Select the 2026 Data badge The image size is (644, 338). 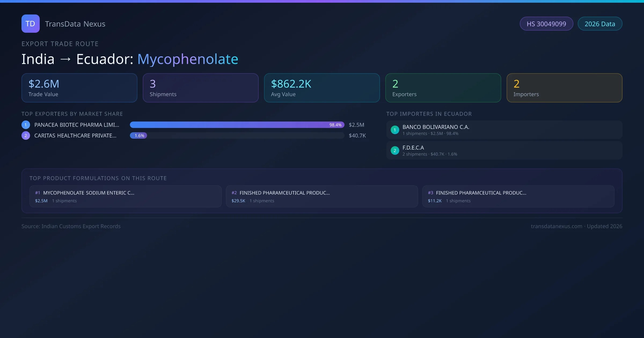coord(600,24)
